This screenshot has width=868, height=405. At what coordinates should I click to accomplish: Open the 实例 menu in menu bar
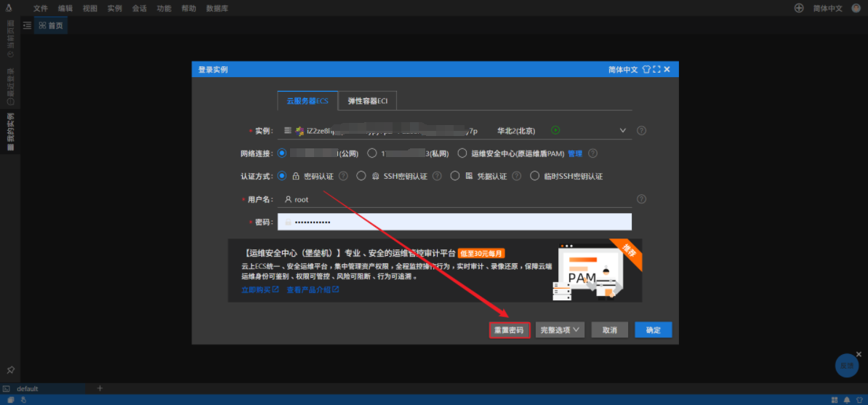point(114,8)
